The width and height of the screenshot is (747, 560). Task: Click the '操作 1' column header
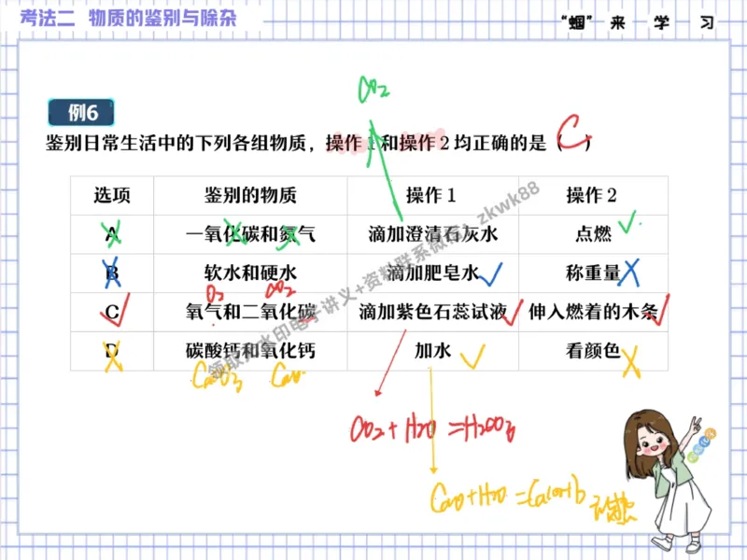431,195
